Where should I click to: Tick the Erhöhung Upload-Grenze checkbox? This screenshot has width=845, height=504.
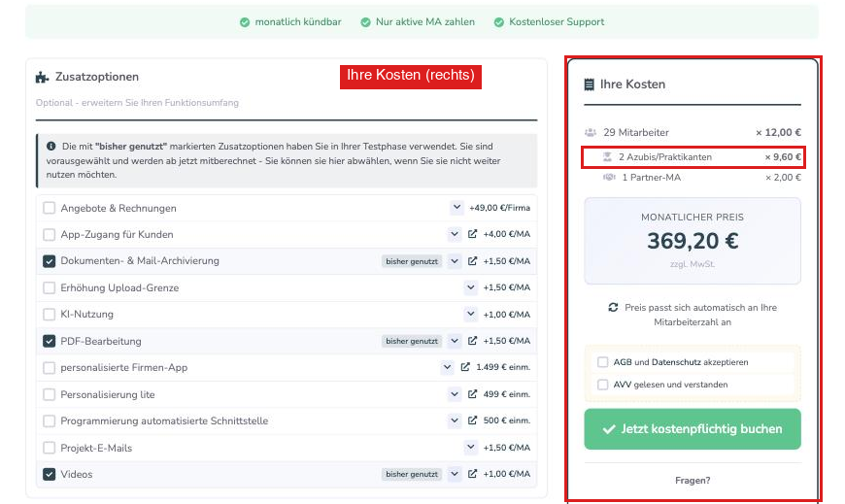tap(49, 287)
